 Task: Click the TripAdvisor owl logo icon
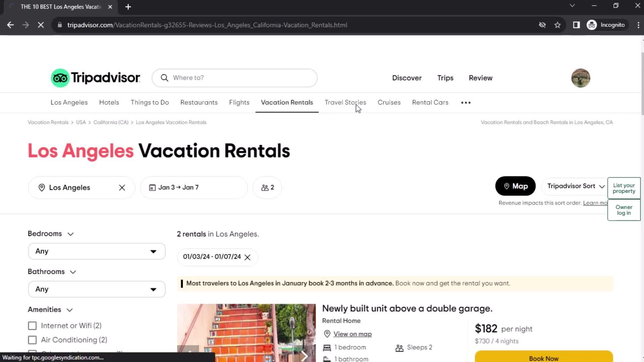[x=60, y=78]
